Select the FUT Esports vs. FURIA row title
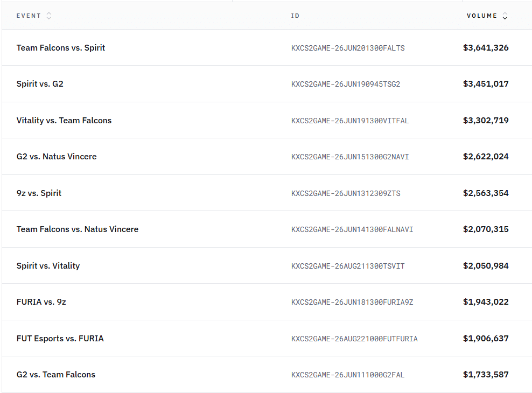 pos(60,339)
